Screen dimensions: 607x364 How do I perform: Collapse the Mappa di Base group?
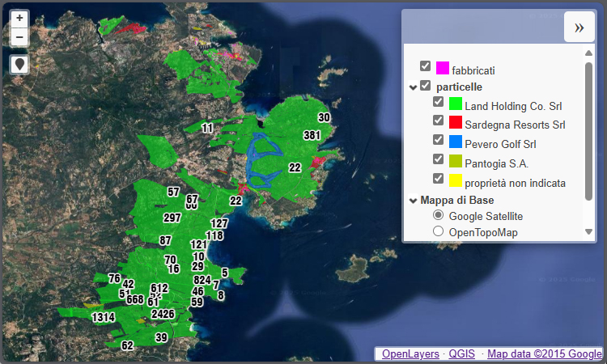[413, 201]
